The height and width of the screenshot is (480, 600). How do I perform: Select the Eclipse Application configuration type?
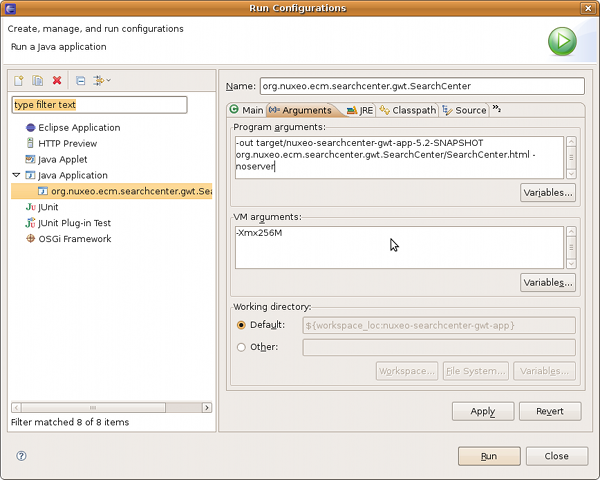[x=79, y=128]
